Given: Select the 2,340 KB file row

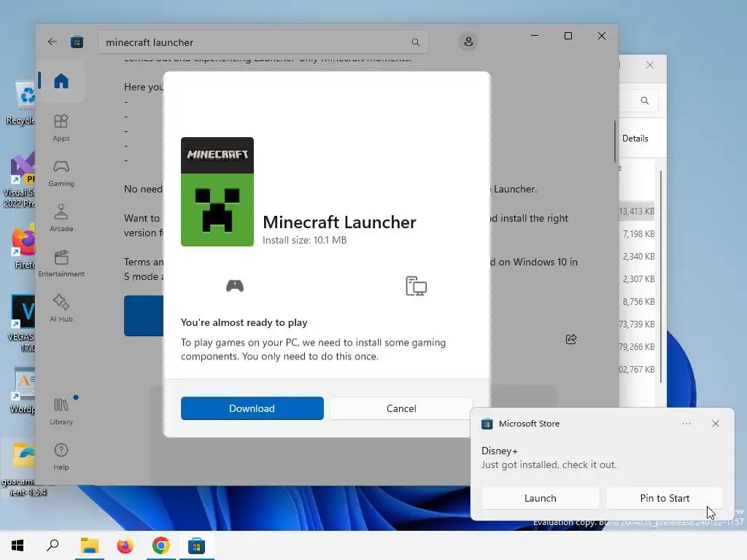Looking at the screenshot, I should tap(638, 256).
